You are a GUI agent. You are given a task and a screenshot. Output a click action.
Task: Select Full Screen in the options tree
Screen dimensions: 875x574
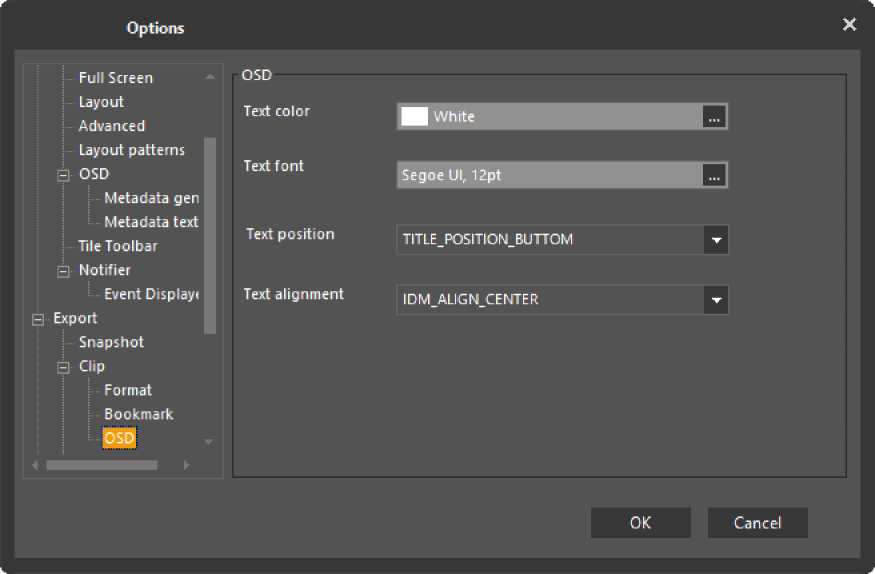(x=115, y=78)
